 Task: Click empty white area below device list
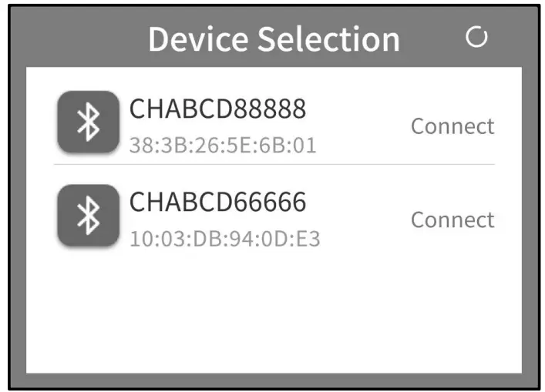click(274, 316)
